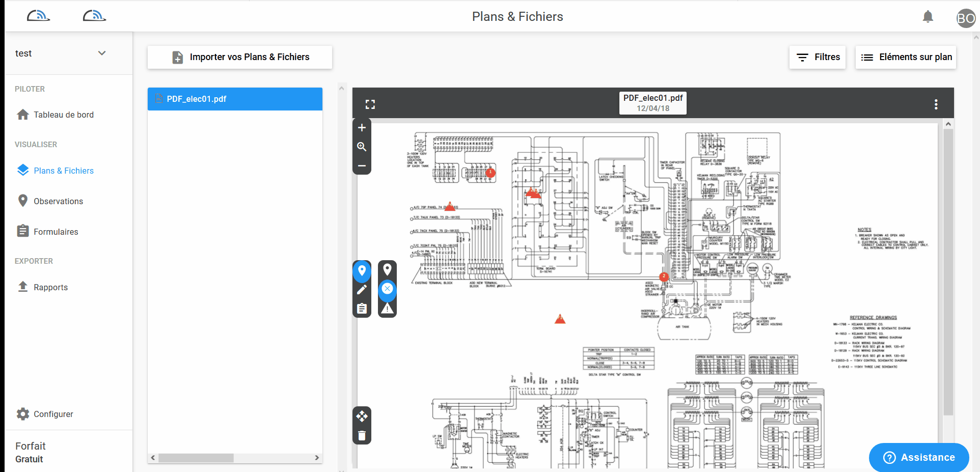Image resolution: width=980 pixels, height=472 pixels.
Task: Open plan viewer three-dot menu
Action: 936,104
